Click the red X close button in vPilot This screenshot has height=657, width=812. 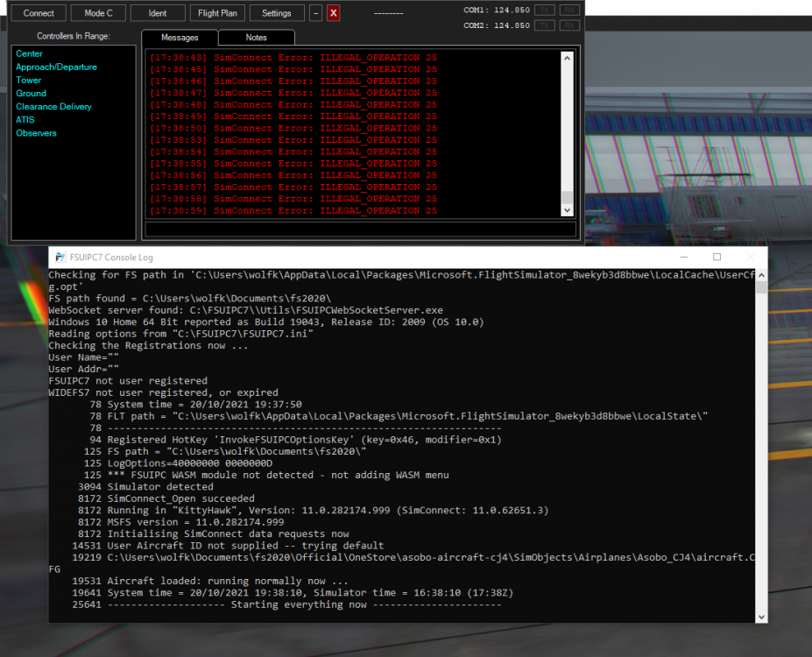tap(333, 13)
